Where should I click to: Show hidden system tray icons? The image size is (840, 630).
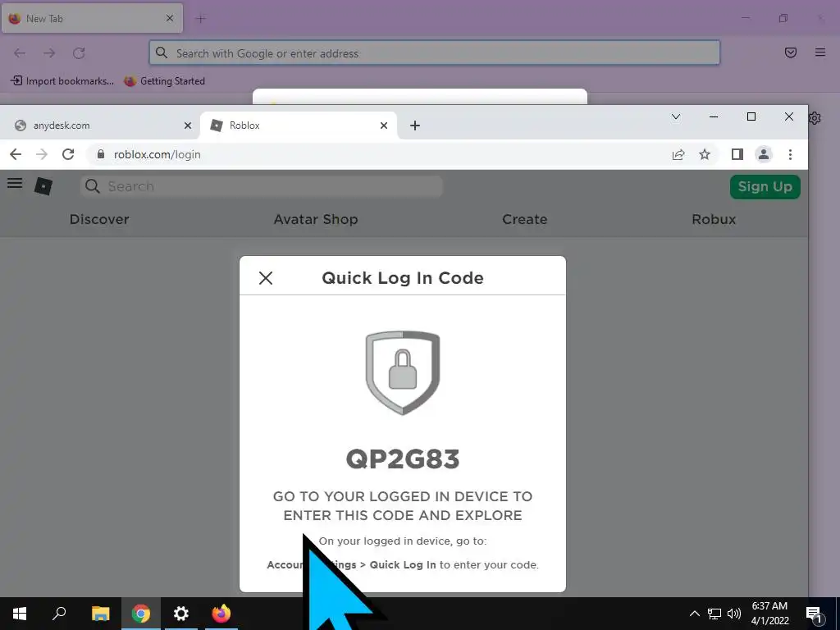click(x=694, y=614)
